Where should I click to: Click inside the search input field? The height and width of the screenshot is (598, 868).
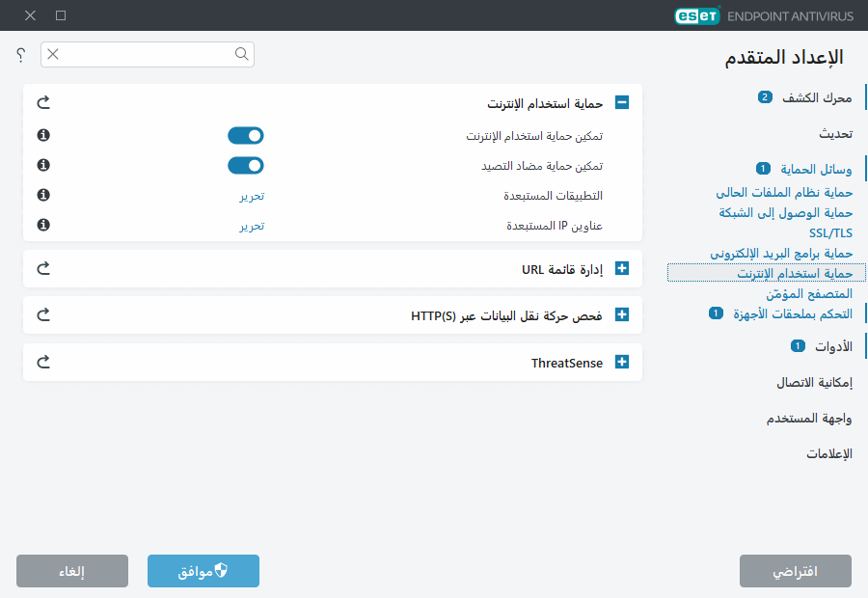(145, 55)
